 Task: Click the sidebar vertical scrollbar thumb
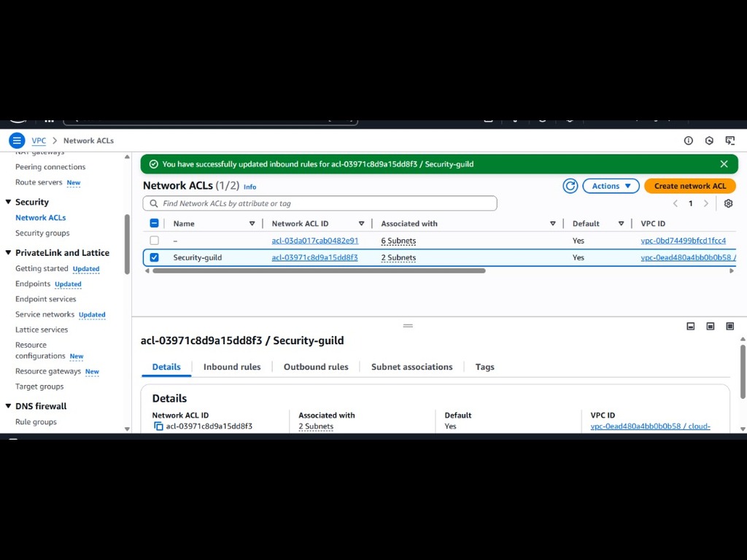[x=127, y=244]
